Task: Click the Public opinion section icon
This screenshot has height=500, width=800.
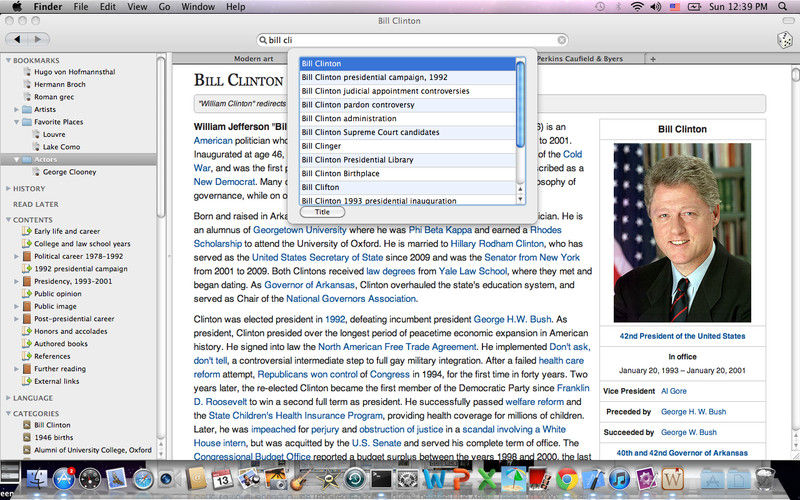Action: (27, 293)
